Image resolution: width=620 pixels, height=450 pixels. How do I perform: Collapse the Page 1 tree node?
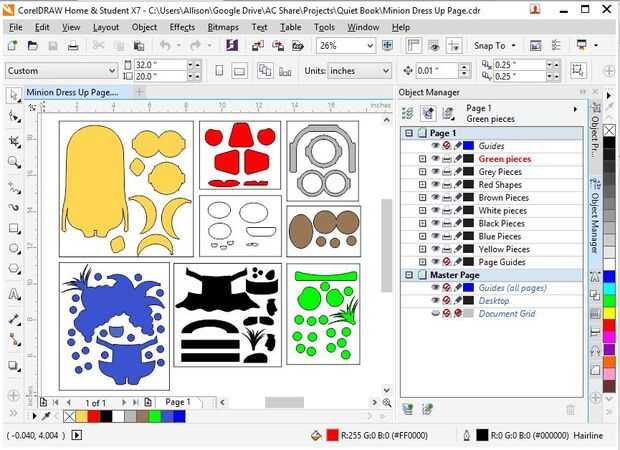409,133
